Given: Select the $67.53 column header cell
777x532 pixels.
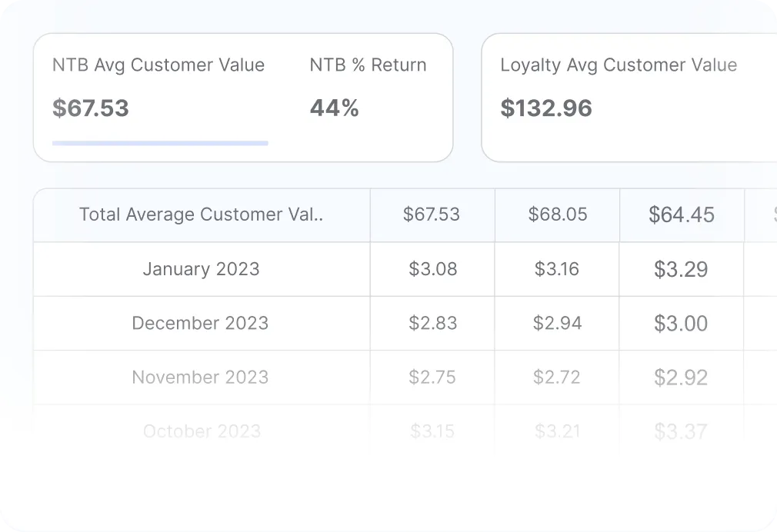Looking at the screenshot, I should click(x=432, y=214).
